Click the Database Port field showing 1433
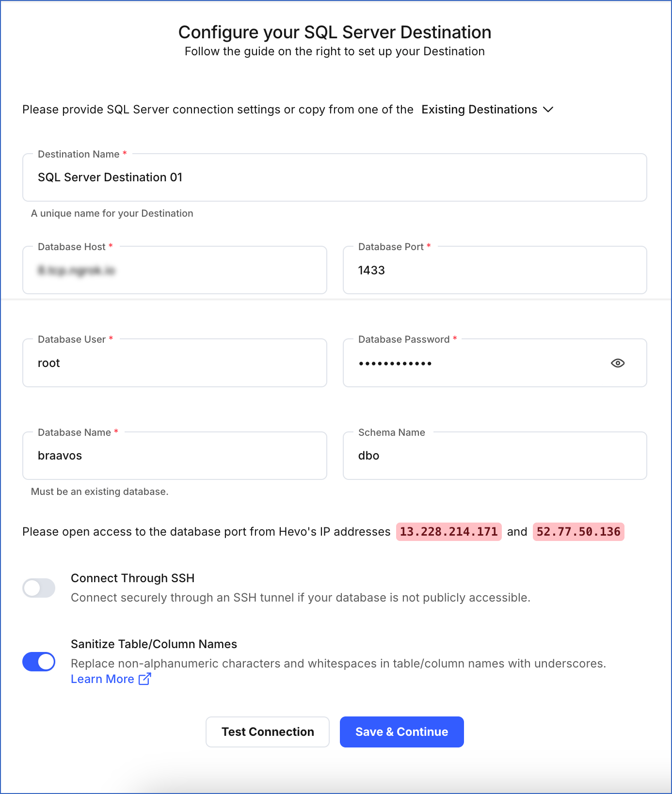The width and height of the screenshot is (672, 794). pos(495,270)
